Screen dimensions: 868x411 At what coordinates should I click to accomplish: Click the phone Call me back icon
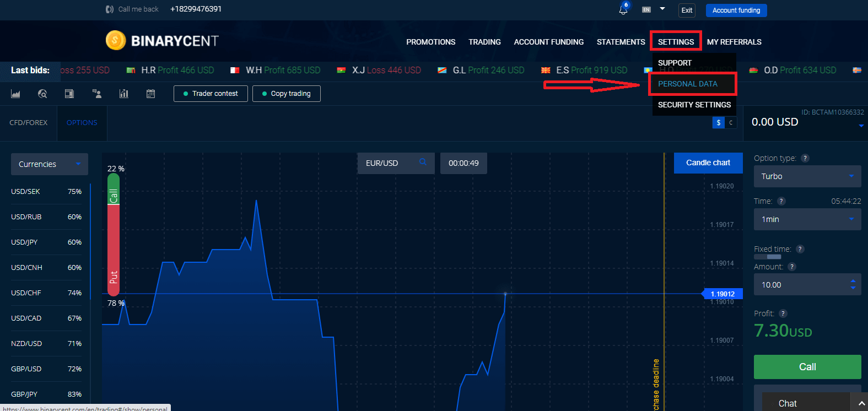110,9
